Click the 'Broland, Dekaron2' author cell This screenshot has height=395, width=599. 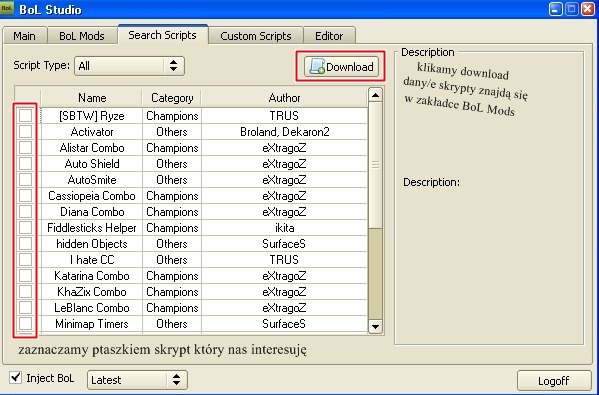284,132
